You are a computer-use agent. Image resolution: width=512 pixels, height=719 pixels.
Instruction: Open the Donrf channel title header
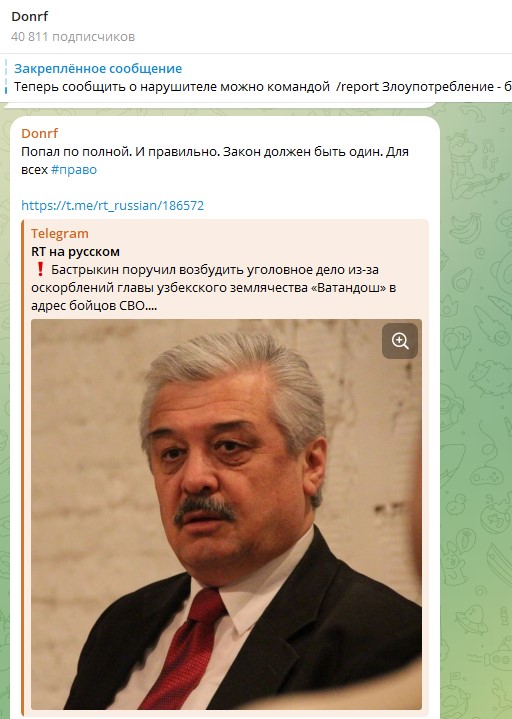(30, 17)
